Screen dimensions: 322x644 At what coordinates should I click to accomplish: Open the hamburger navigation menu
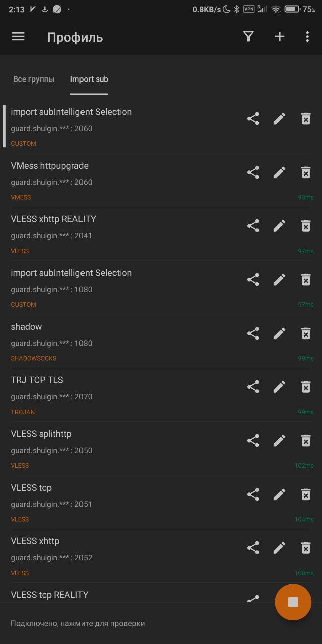click(18, 37)
